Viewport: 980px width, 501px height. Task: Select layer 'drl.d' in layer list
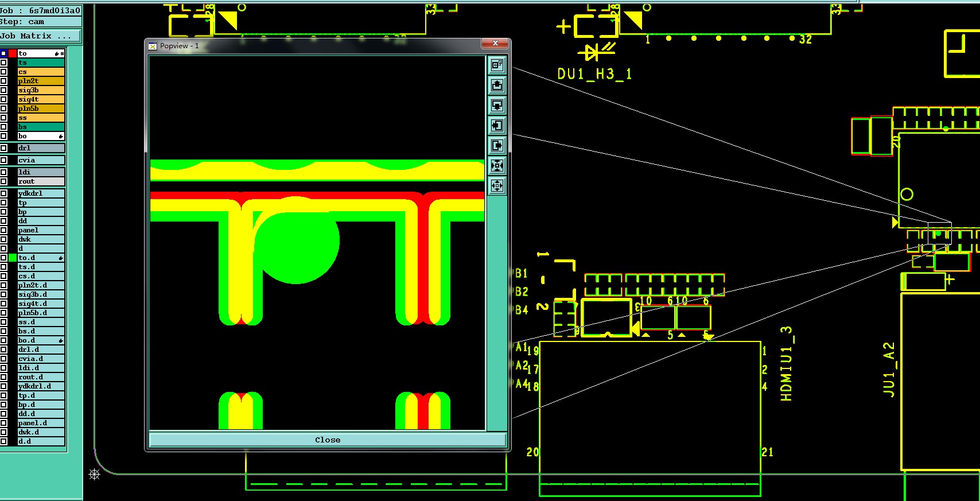tap(41, 349)
